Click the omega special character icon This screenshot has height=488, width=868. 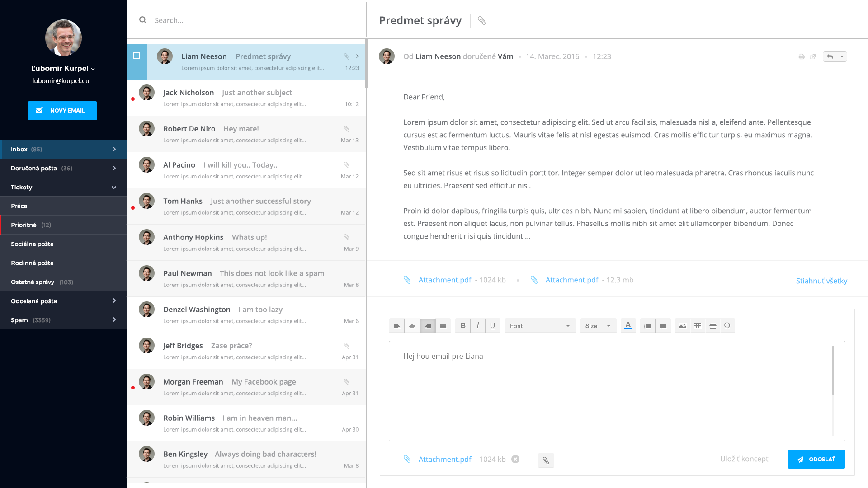tap(727, 325)
